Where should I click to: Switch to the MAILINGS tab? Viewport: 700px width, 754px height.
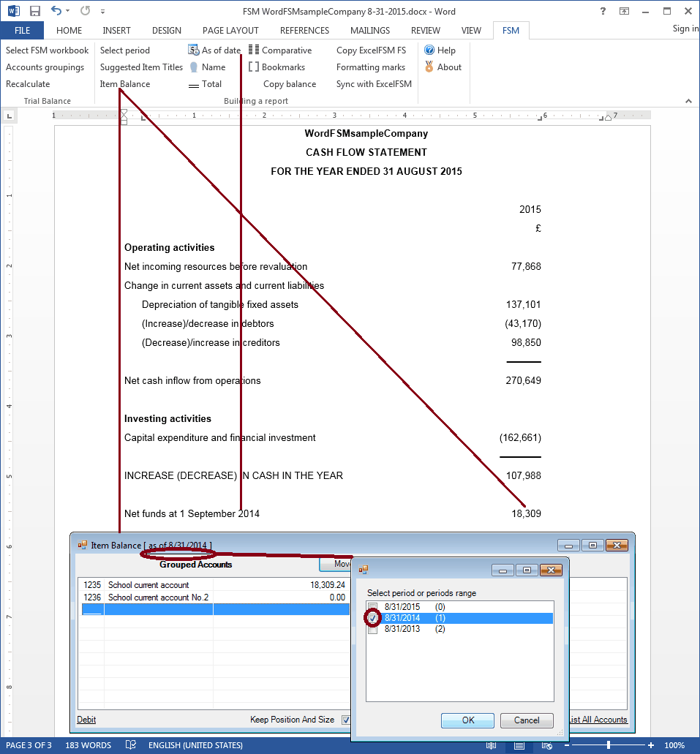pyautogui.click(x=370, y=30)
